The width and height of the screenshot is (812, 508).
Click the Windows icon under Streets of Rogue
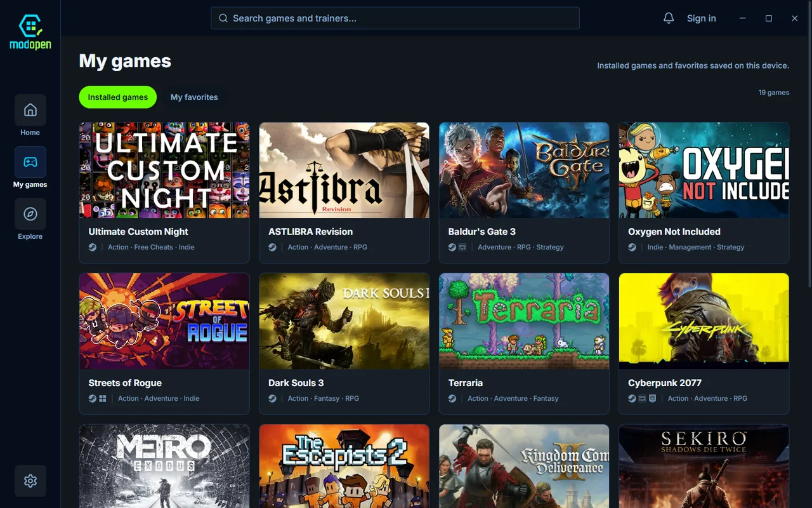click(x=103, y=398)
